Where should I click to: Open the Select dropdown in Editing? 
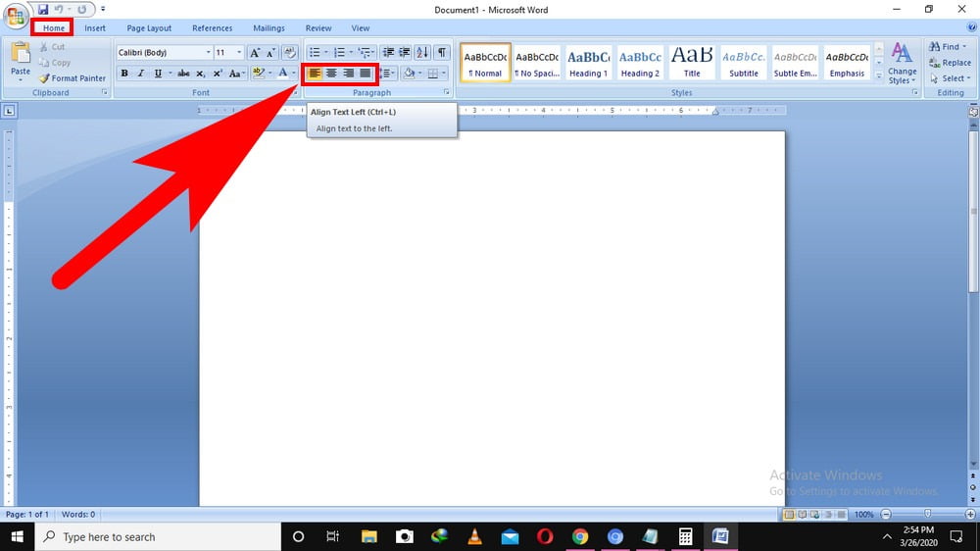[950, 78]
